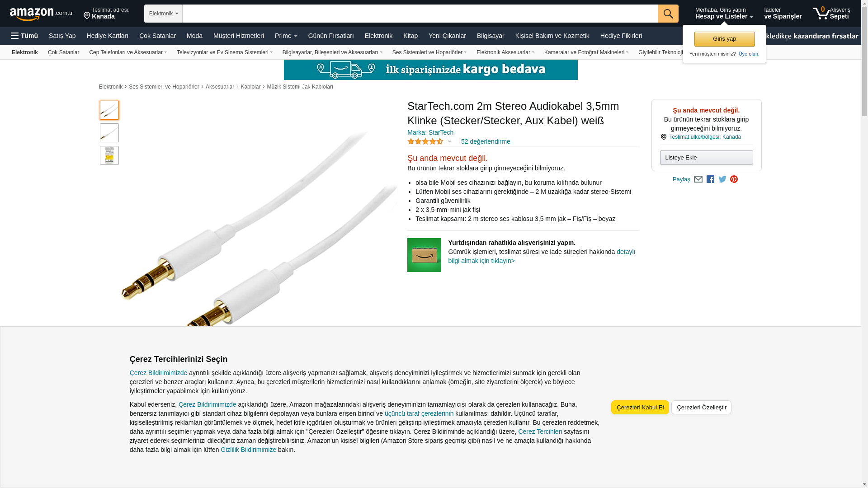Image resolution: width=868 pixels, height=488 pixels.
Task: Click the search magnifier icon button
Action: tap(668, 14)
